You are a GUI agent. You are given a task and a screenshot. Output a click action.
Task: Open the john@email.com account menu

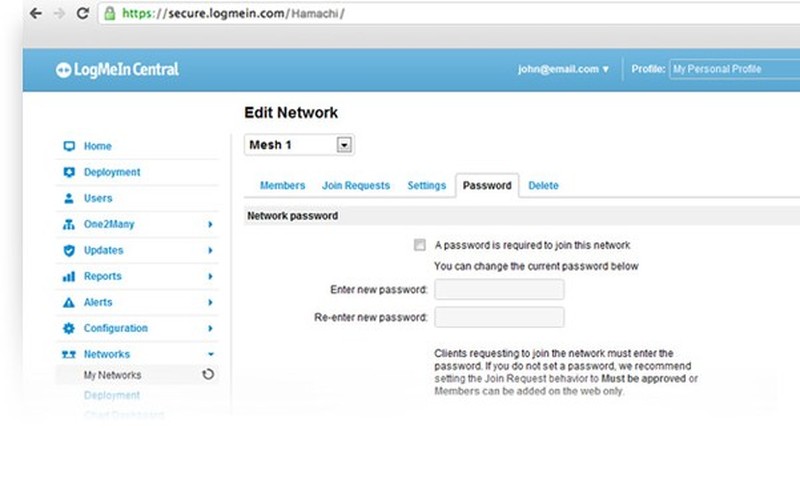563,69
